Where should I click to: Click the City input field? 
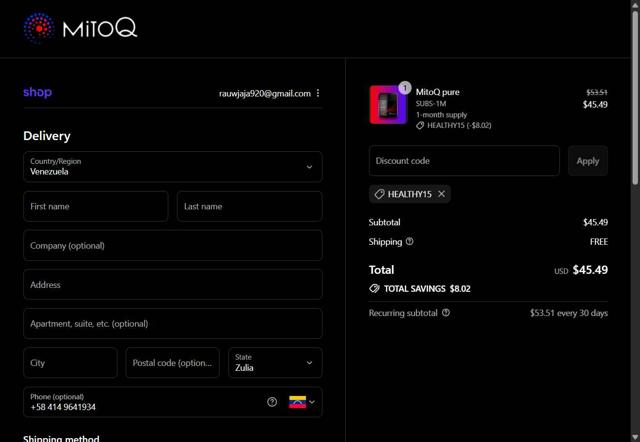click(x=70, y=362)
